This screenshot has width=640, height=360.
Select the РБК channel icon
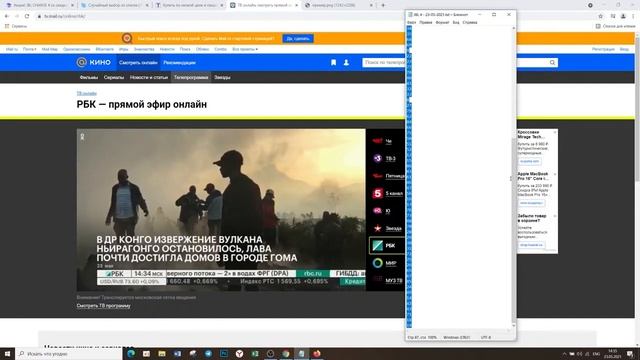click(x=378, y=245)
